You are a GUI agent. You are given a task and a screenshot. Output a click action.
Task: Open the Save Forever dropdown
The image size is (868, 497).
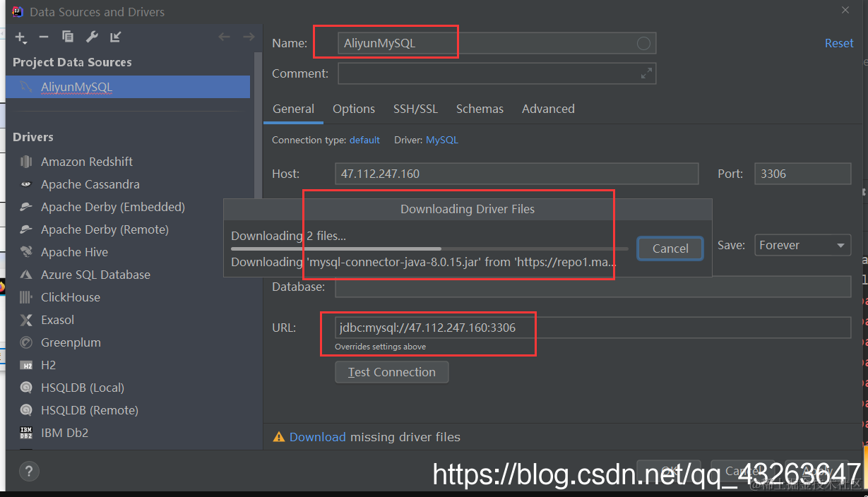coord(802,245)
